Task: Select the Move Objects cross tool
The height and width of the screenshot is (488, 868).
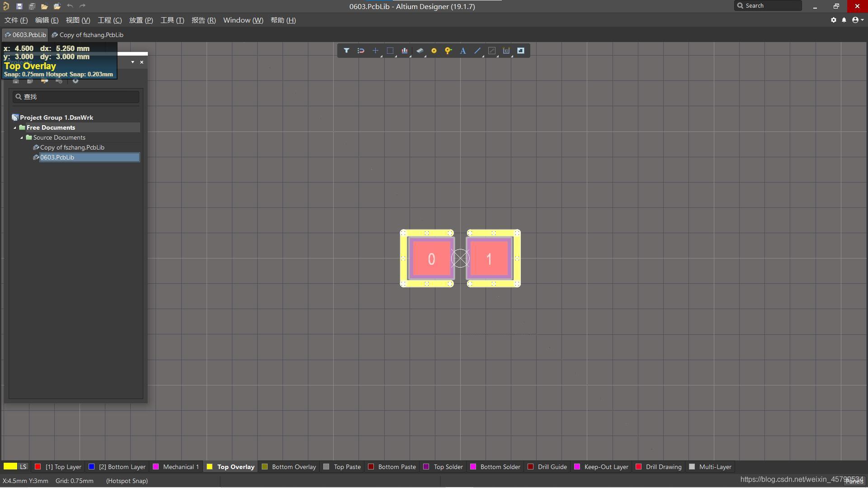Action: click(375, 51)
